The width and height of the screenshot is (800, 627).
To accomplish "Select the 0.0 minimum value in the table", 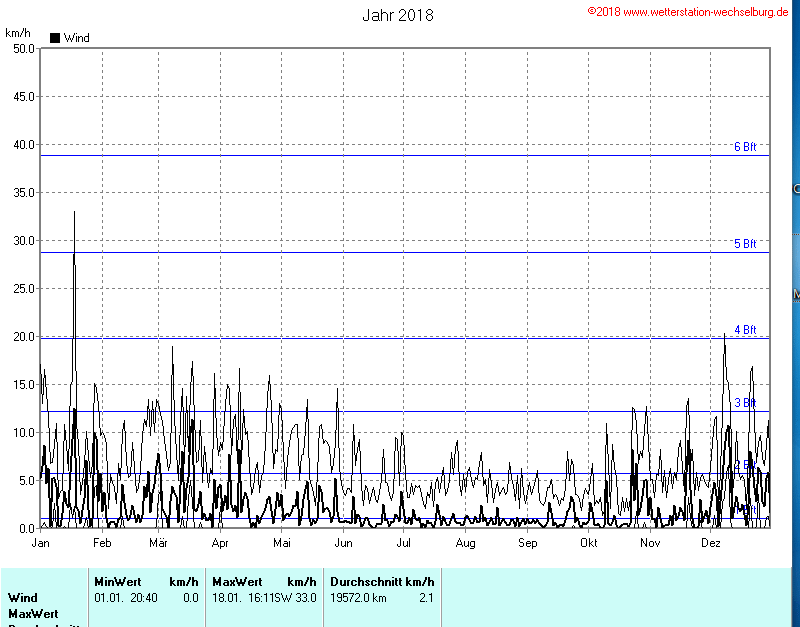I will pyautogui.click(x=191, y=598).
